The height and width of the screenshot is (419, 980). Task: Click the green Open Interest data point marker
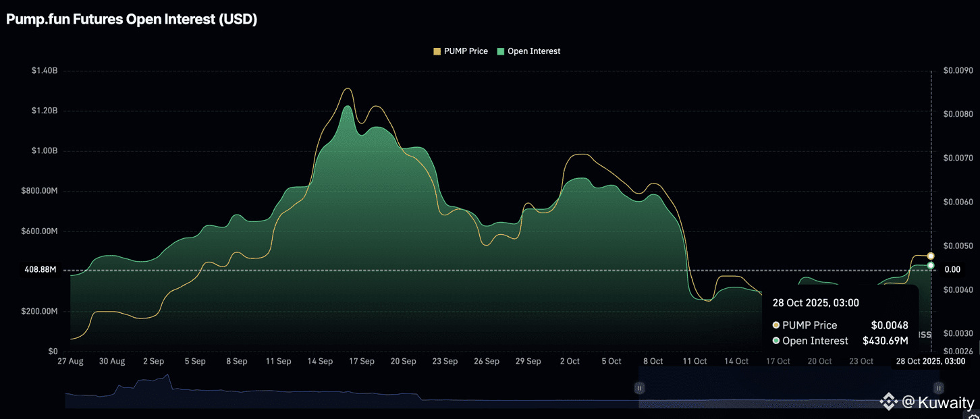point(931,266)
